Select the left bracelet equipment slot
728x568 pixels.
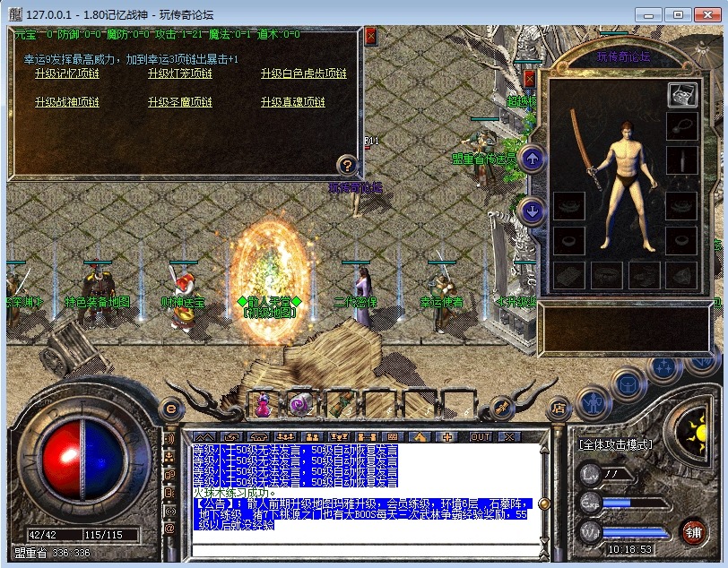click(x=568, y=205)
